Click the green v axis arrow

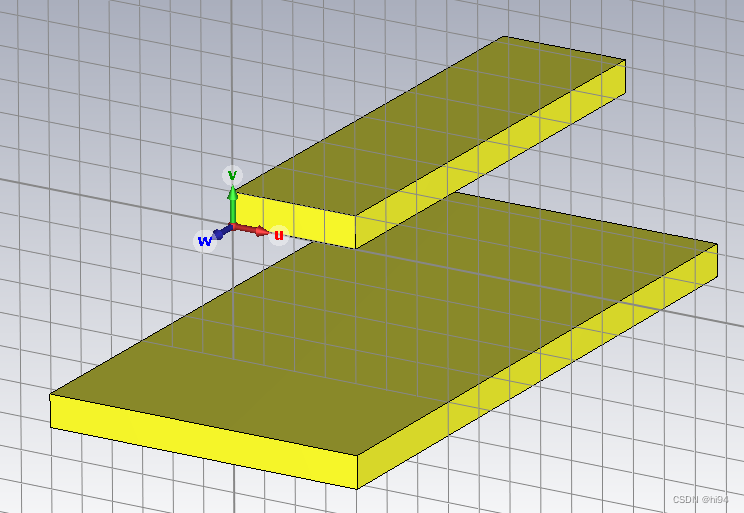(232, 205)
